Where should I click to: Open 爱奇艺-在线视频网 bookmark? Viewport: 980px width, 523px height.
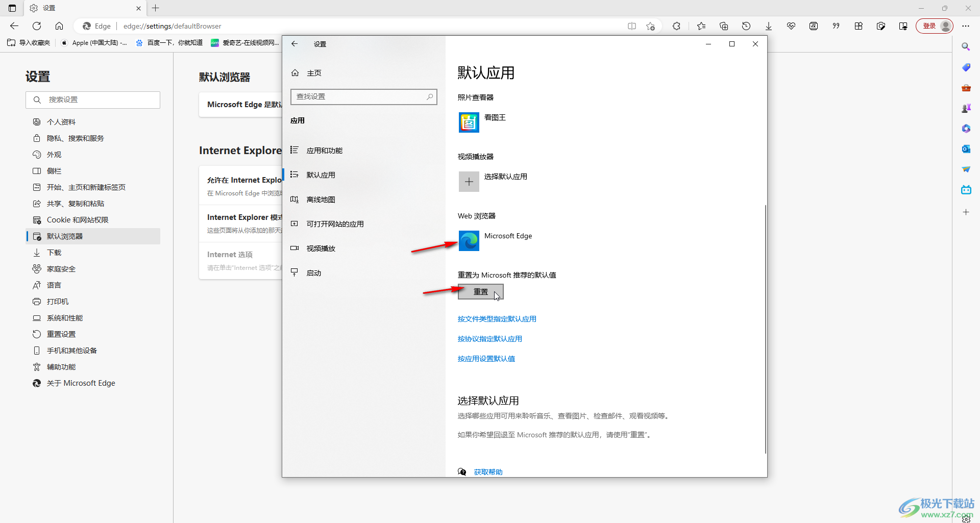(245, 43)
